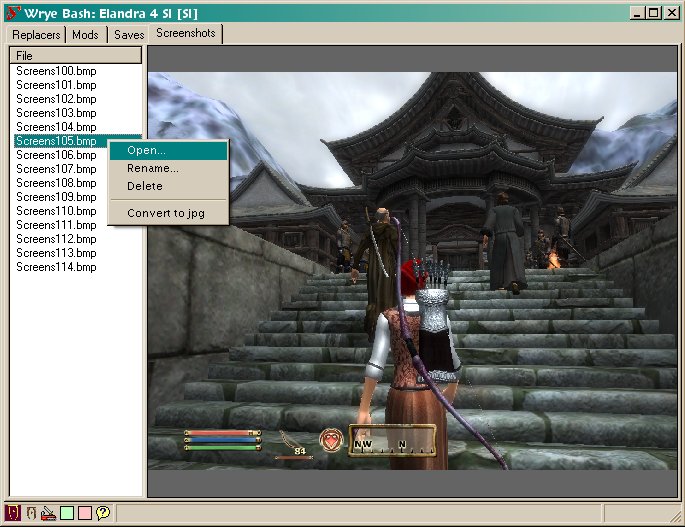Switch to the Mods tab
The height and width of the screenshot is (527, 685).
point(86,35)
